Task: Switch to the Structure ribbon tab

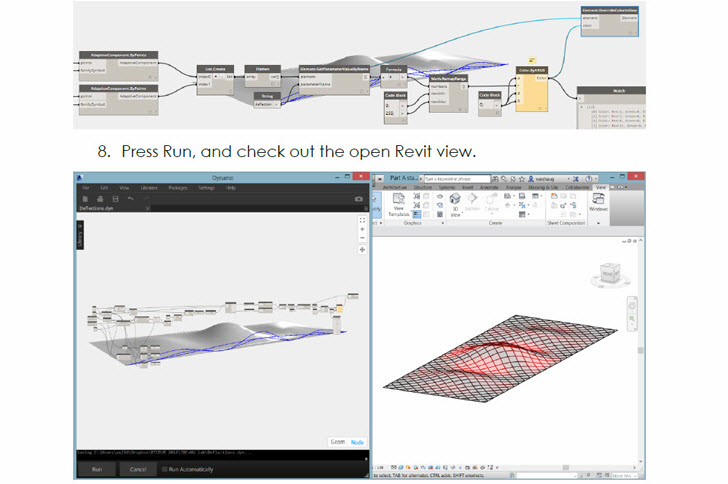Action: tap(422, 187)
